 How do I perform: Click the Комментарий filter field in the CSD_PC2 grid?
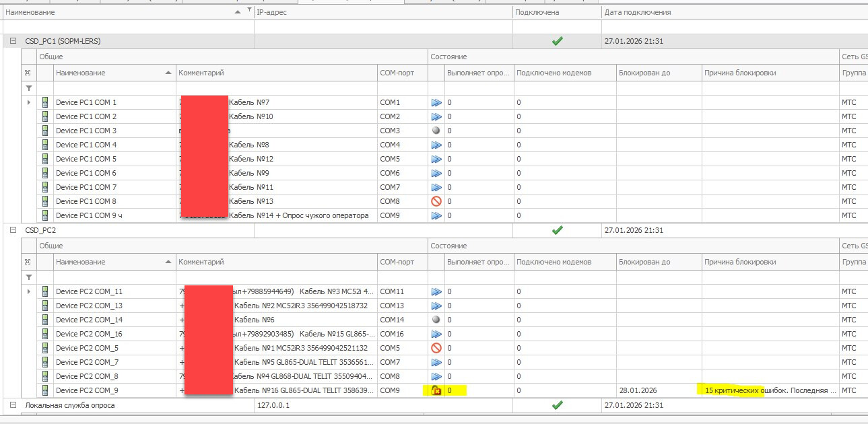(276, 277)
